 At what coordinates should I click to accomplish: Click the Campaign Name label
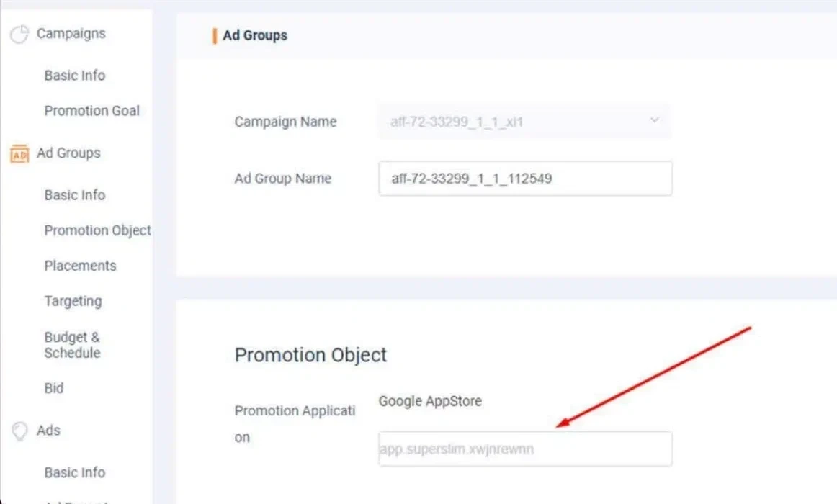[x=285, y=122]
